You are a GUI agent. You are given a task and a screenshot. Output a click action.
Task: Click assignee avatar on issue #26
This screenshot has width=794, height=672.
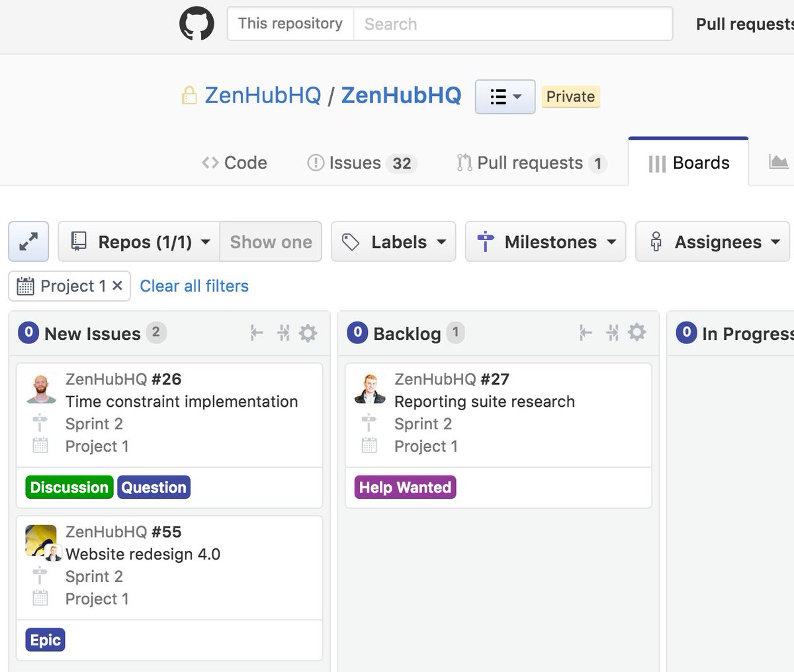tap(41, 388)
